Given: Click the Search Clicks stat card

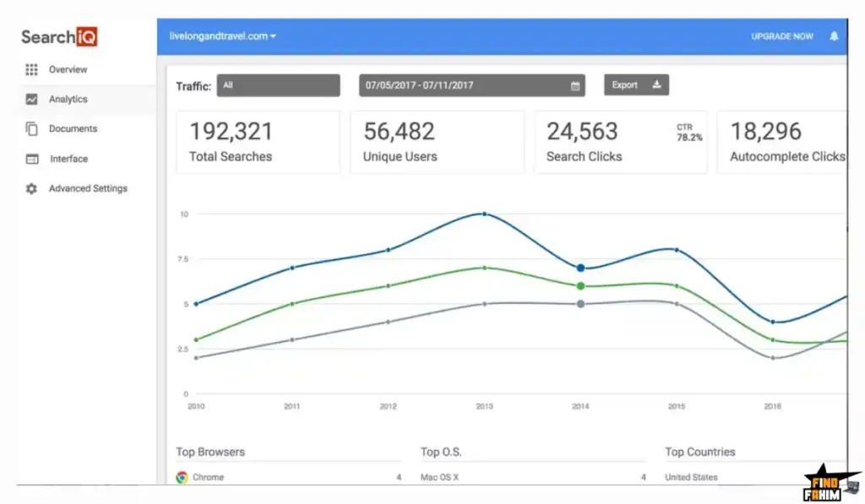Looking at the screenshot, I should pyautogui.click(x=620, y=142).
